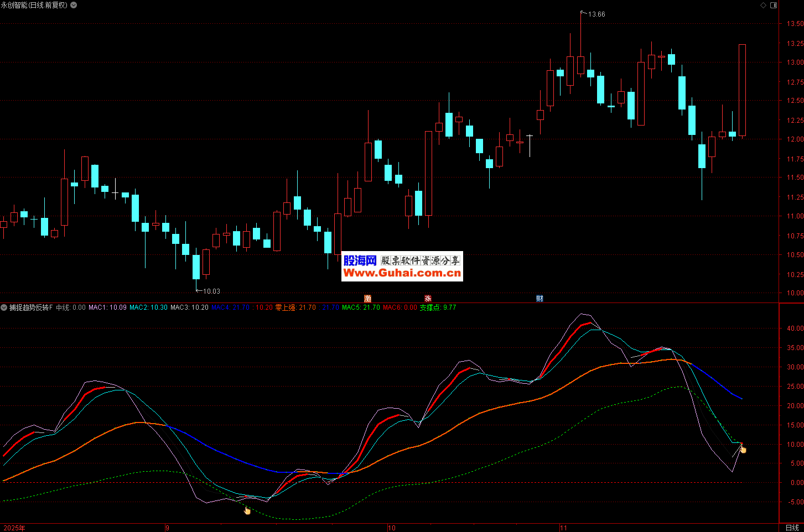804x532 pixels.
Task: Click the MAC1 legend value label
Action: tap(107, 307)
